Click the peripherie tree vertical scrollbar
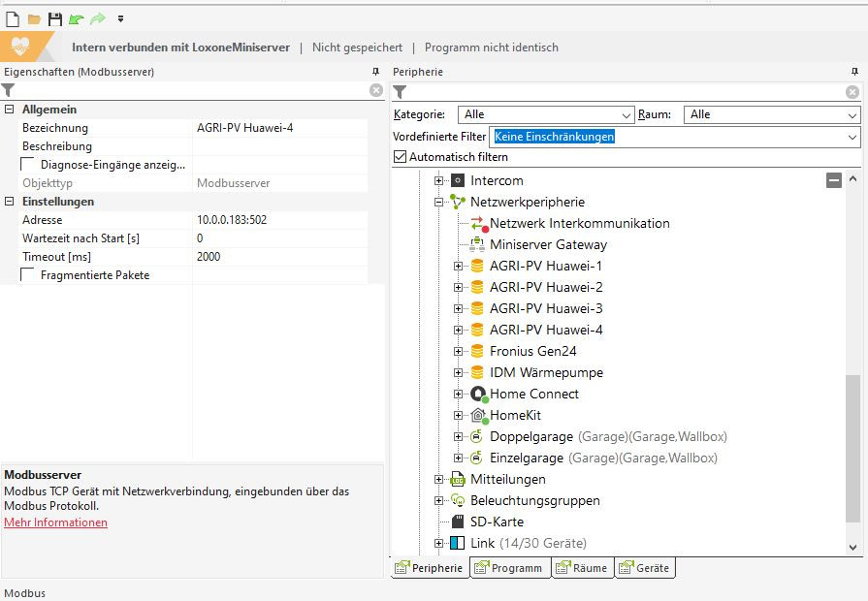Screen dimensions: 868x601 point(852,446)
